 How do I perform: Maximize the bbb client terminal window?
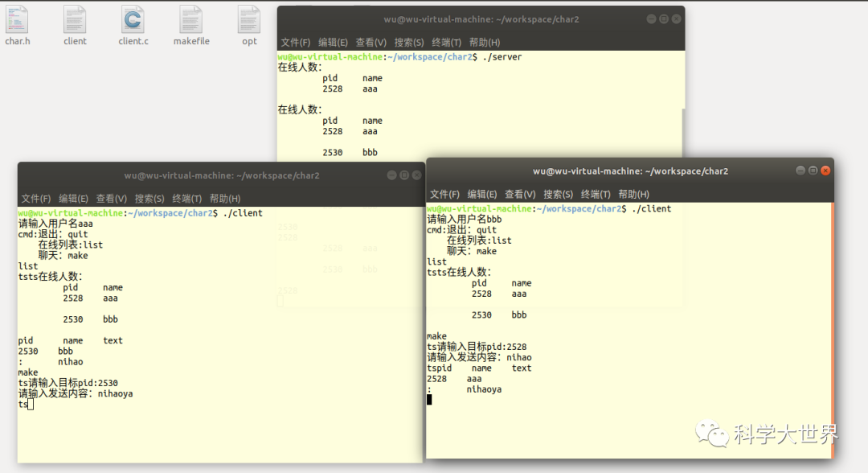[813, 171]
